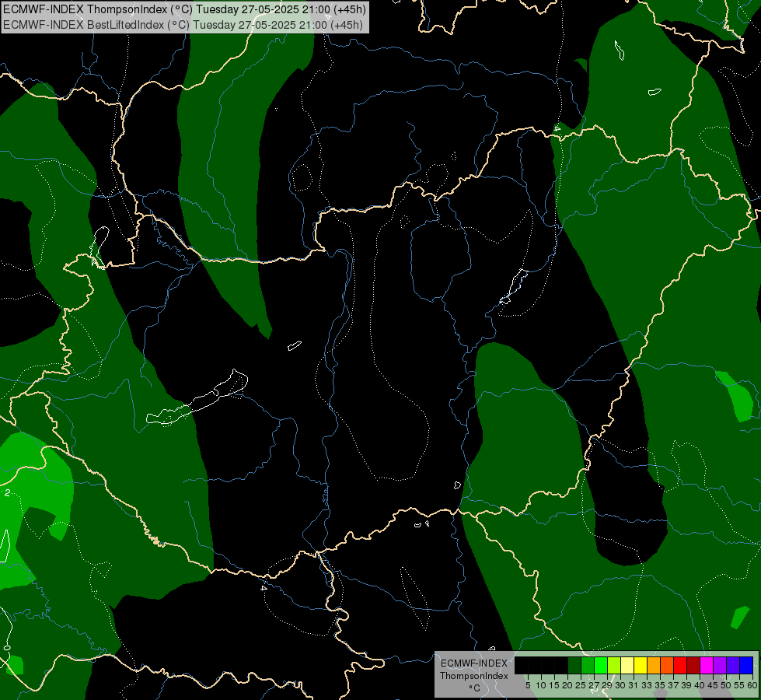Viewport: 761px width, 700px height.
Task: Select the purple 45-50 legend swatch
Action: (720, 665)
